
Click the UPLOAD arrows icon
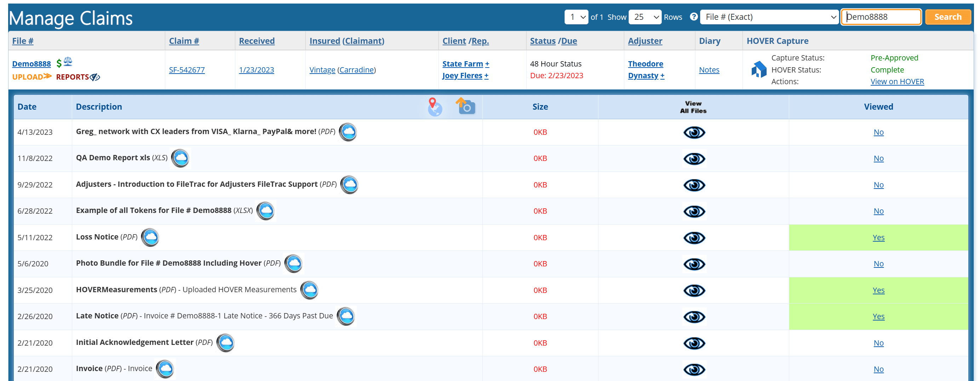coord(47,77)
